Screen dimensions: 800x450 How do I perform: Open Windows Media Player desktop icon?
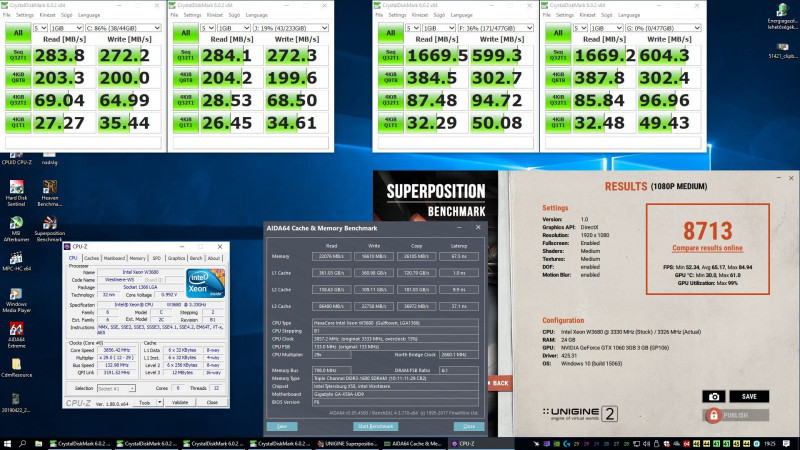16,300
